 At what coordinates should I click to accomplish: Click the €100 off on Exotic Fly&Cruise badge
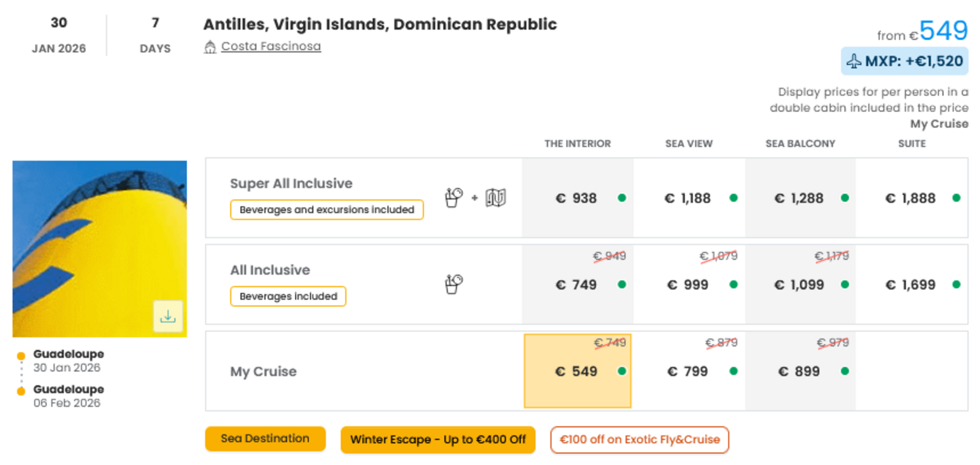pos(639,439)
